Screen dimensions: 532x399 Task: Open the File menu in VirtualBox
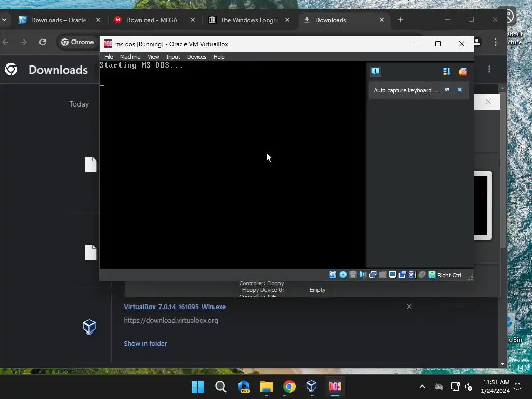109,57
